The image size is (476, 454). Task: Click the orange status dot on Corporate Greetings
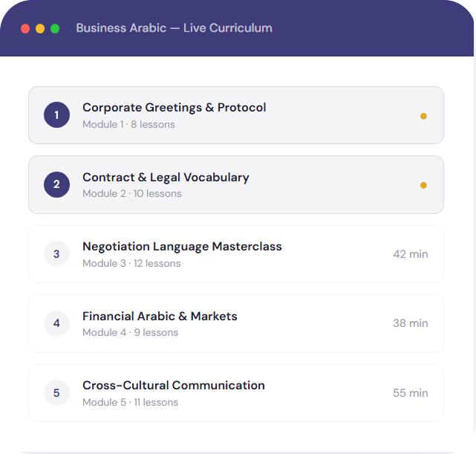(423, 116)
